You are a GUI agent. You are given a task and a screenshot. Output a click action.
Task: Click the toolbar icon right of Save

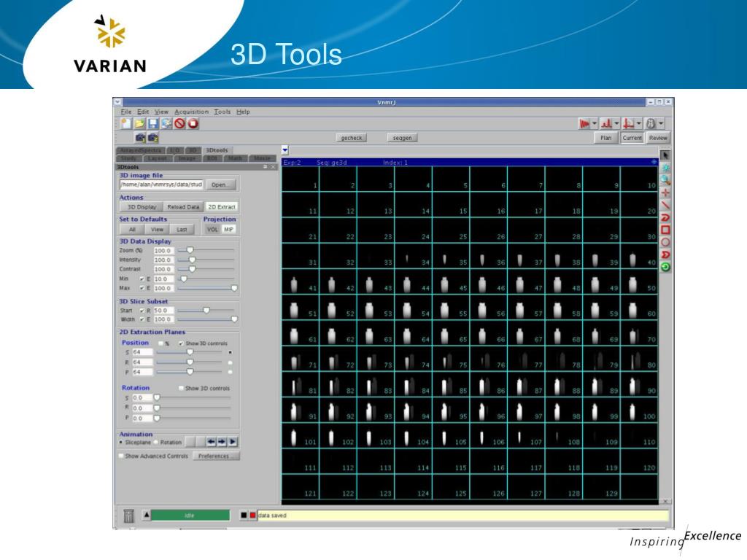tap(166, 124)
